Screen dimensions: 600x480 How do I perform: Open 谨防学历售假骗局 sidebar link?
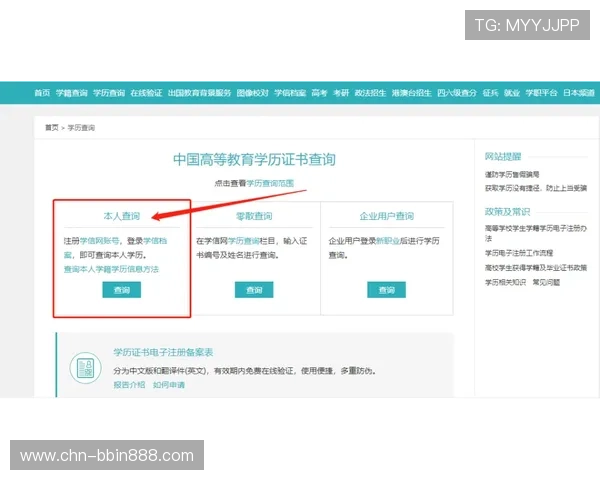pos(512,175)
